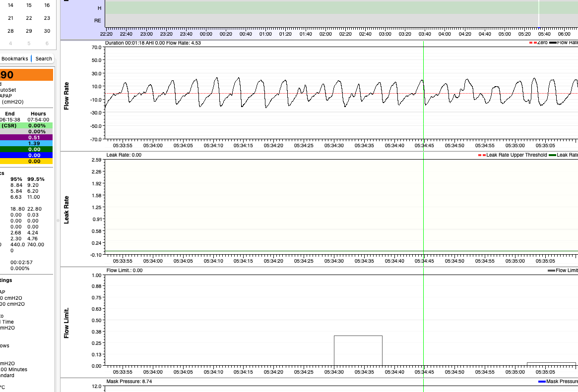
Task: Select calendar day 28
Action: (x=11, y=31)
